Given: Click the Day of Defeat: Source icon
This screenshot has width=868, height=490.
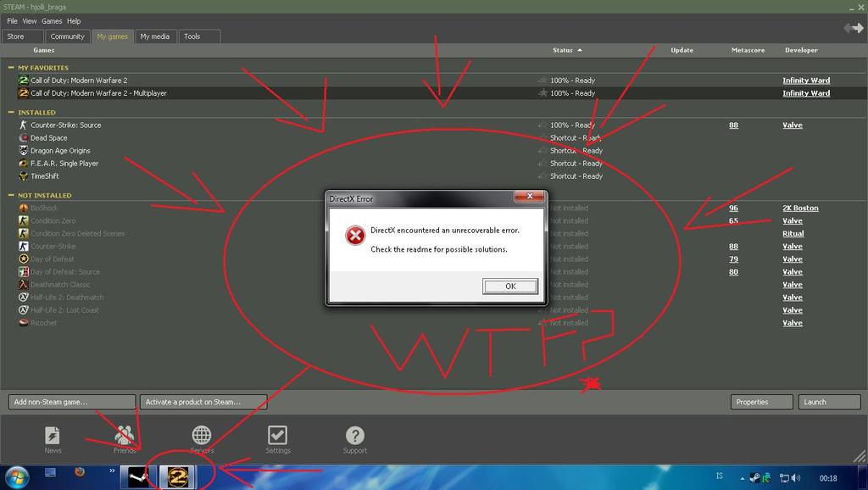Looking at the screenshot, I should click(x=23, y=272).
